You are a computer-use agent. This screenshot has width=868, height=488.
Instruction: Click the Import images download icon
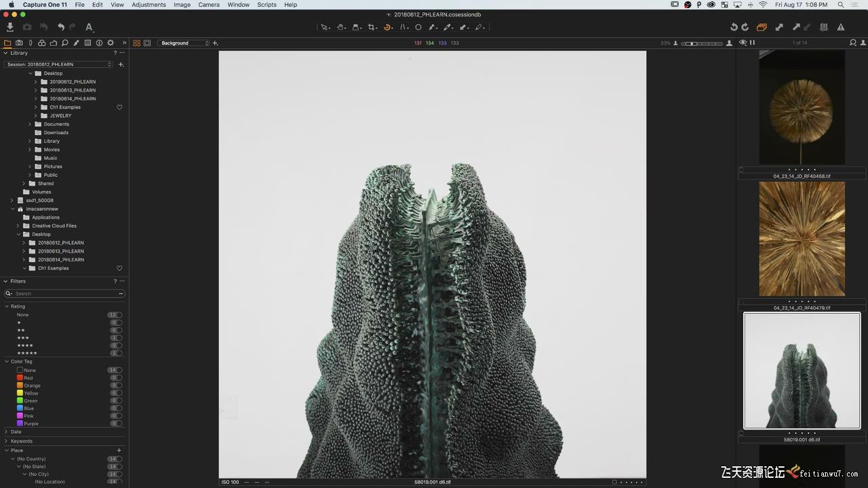coord(9,27)
